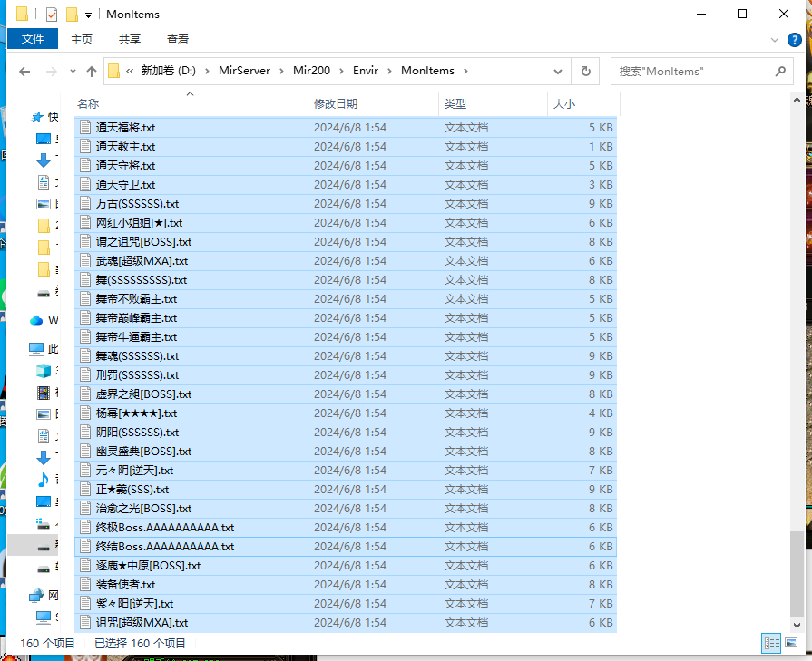Select videos film icon in sidebar
Screen dimensions: 812x661
(44, 393)
